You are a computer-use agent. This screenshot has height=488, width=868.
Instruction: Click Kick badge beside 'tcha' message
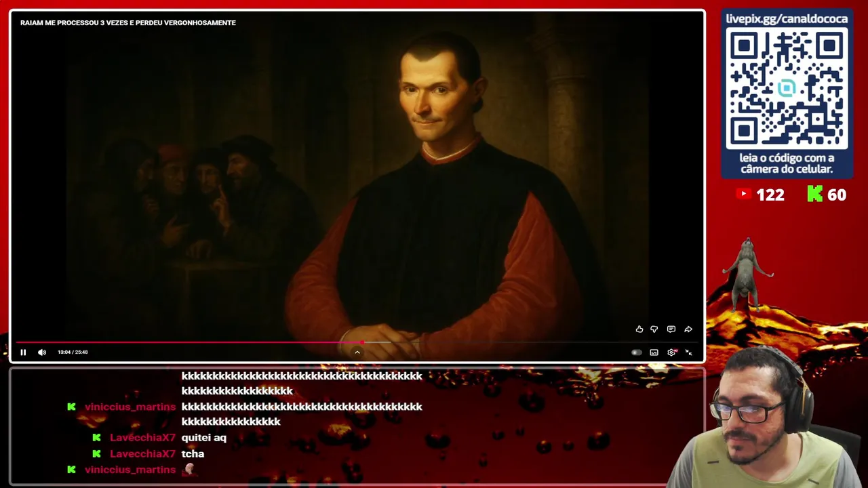point(96,454)
